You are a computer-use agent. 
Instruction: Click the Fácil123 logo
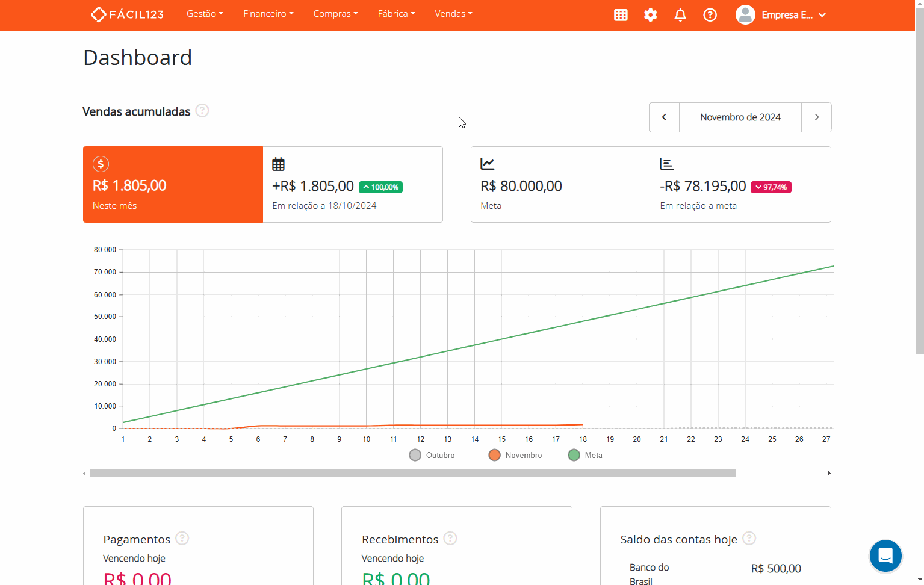coord(127,14)
